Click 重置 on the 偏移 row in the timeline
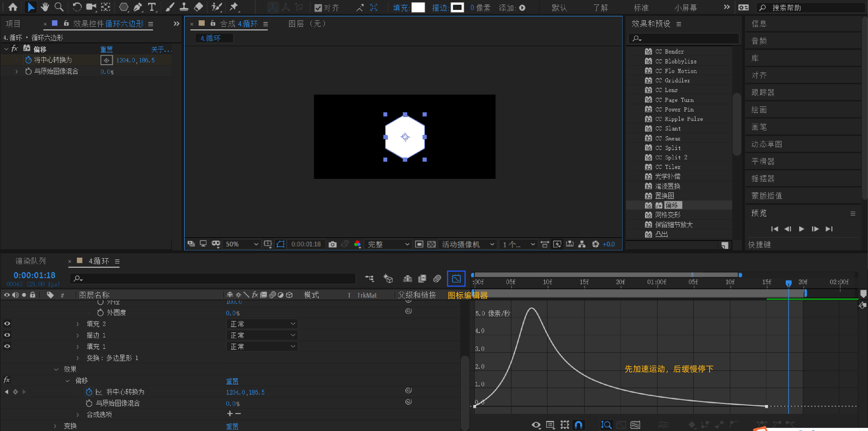 coord(232,381)
